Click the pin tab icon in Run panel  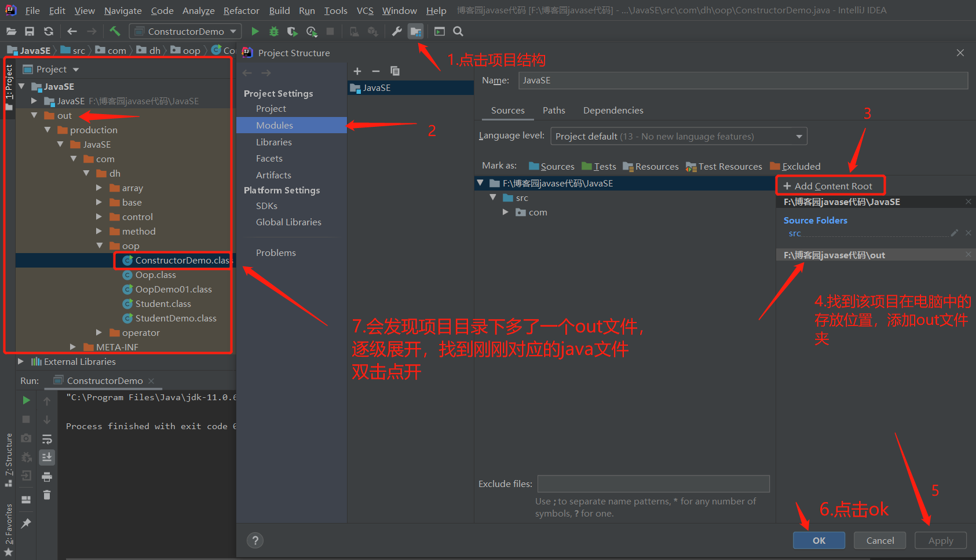coord(26,523)
